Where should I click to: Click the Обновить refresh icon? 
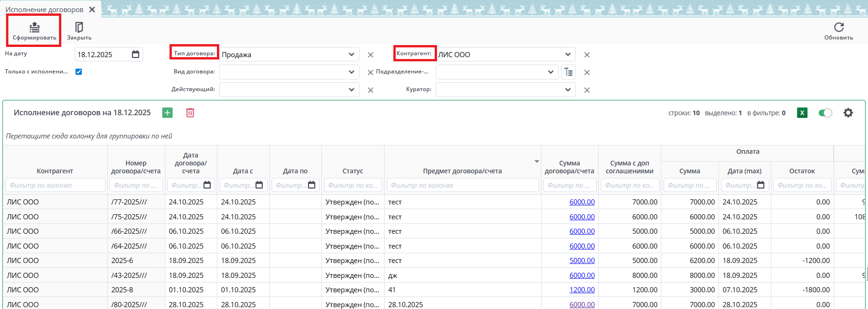point(838,31)
